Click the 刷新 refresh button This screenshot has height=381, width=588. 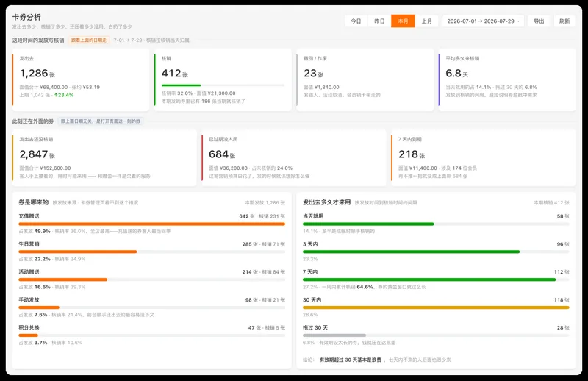coord(564,21)
